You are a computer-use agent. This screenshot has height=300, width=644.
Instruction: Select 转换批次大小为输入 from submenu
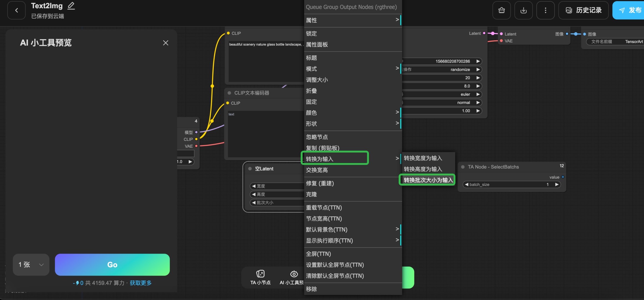[428, 180]
